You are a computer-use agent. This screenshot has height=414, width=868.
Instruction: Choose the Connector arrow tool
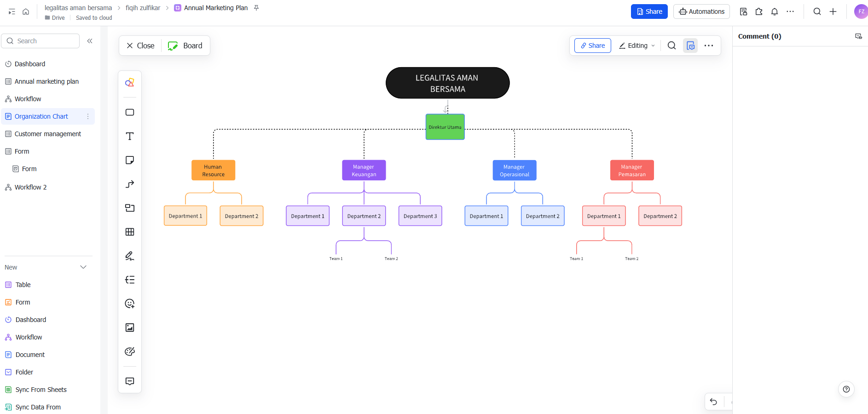click(130, 184)
